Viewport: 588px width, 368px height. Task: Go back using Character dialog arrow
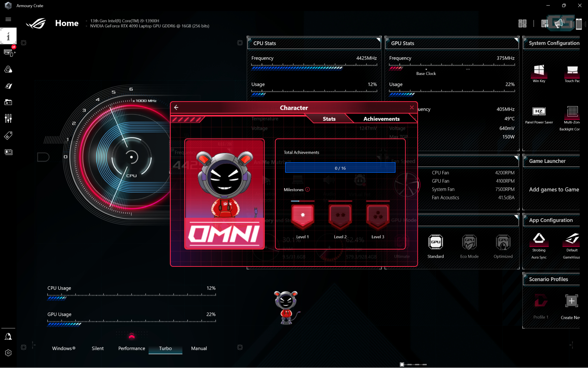pos(176,107)
